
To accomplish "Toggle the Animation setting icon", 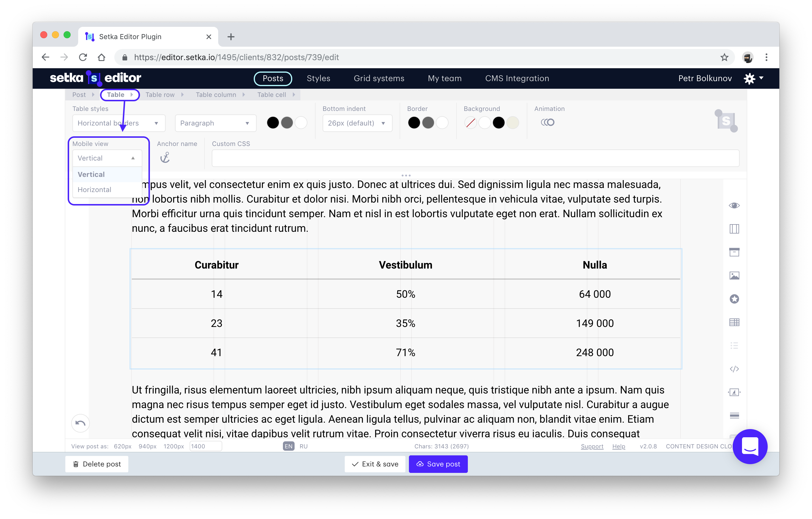I will point(547,123).
